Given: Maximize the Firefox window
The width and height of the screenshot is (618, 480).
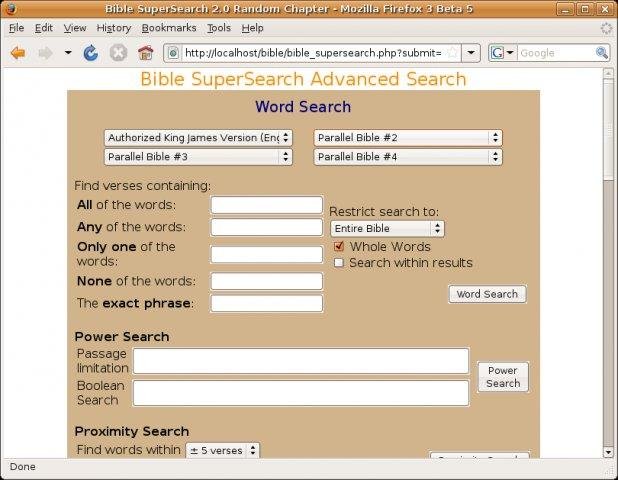Looking at the screenshot, I should (x=585, y=9).
